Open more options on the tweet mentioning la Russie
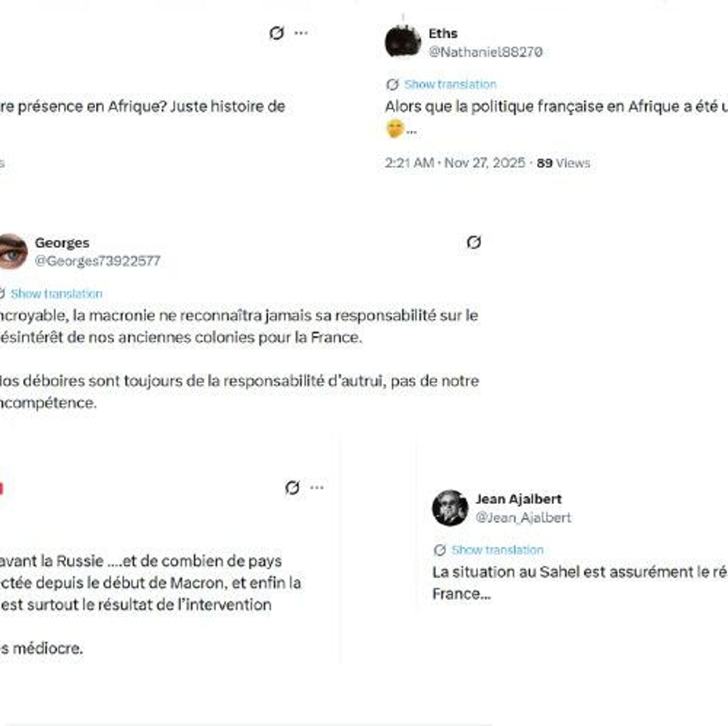The height and width of the screenshot is (726, 728). click(x=317, y=488)
